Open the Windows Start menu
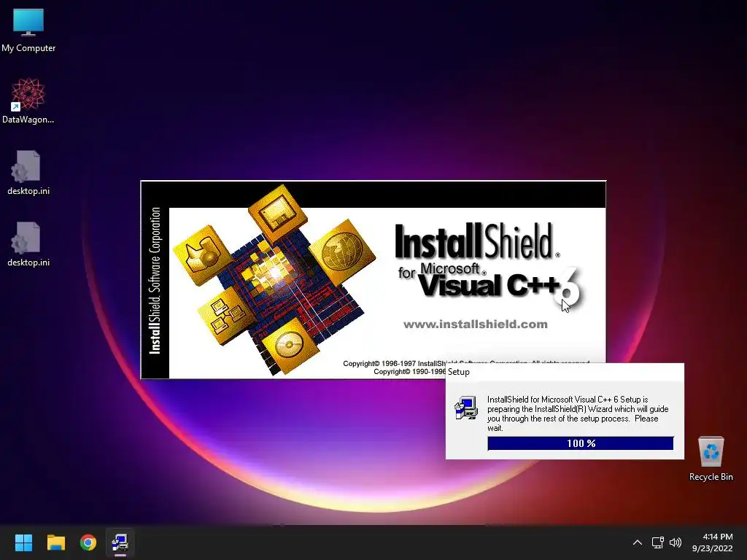Viewport: 747px width, 560px height. (23, 542)
